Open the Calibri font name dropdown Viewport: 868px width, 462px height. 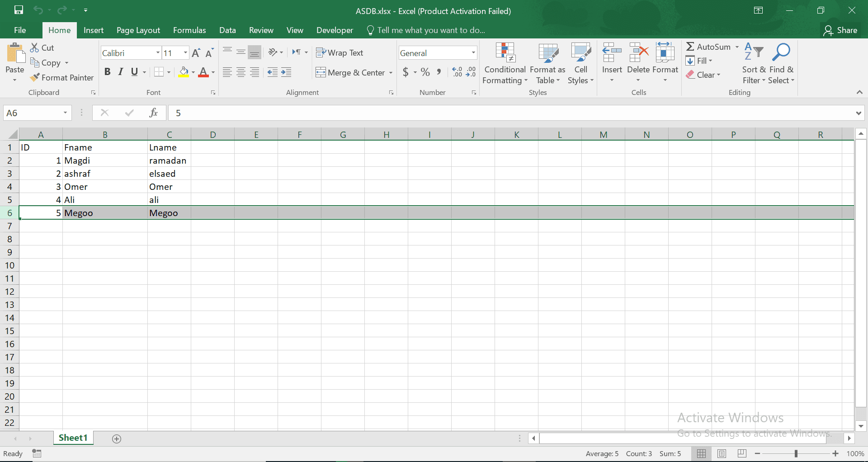coord(158,53)
